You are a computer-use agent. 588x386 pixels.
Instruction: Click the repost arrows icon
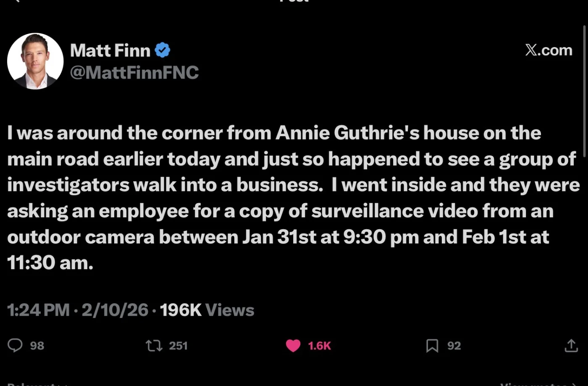(153, 346)
